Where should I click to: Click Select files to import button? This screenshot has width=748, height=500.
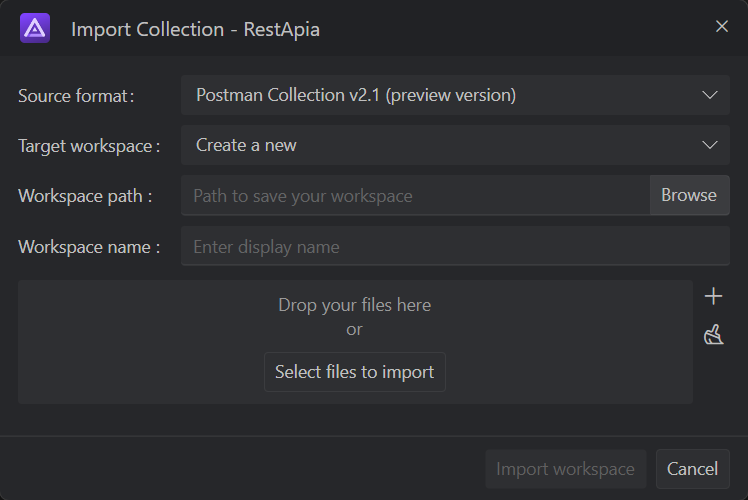click(354, 372)
